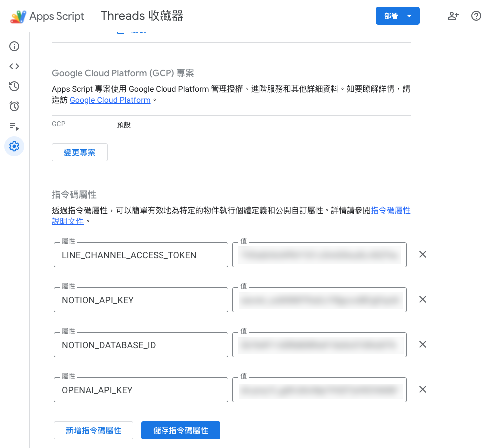Remove the NOTION_DATABASE_ID property
Screen dimensions: 489x448
point(422,344)
